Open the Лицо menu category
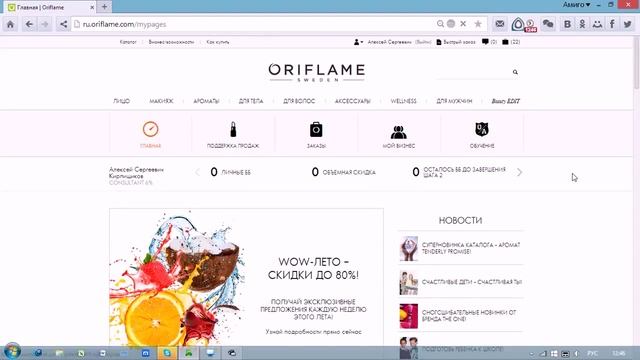 (x=122, y=101)
